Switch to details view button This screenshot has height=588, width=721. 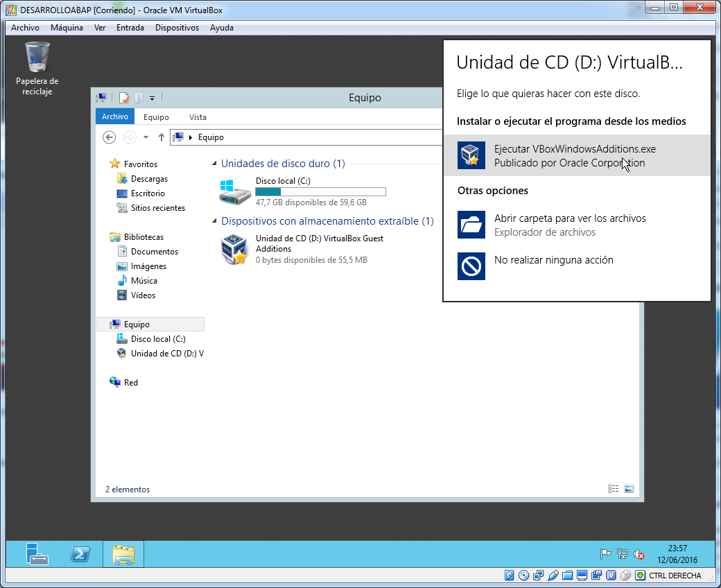click(614, 489)
